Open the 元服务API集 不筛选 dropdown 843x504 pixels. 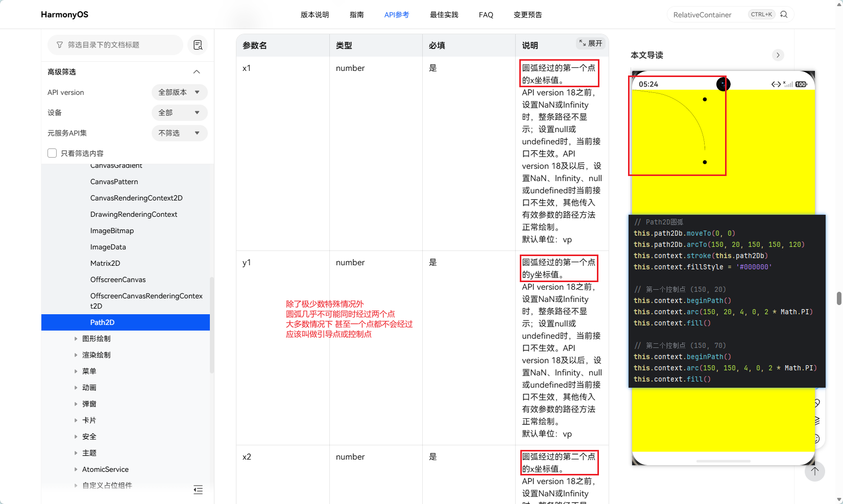coord(180,133)
